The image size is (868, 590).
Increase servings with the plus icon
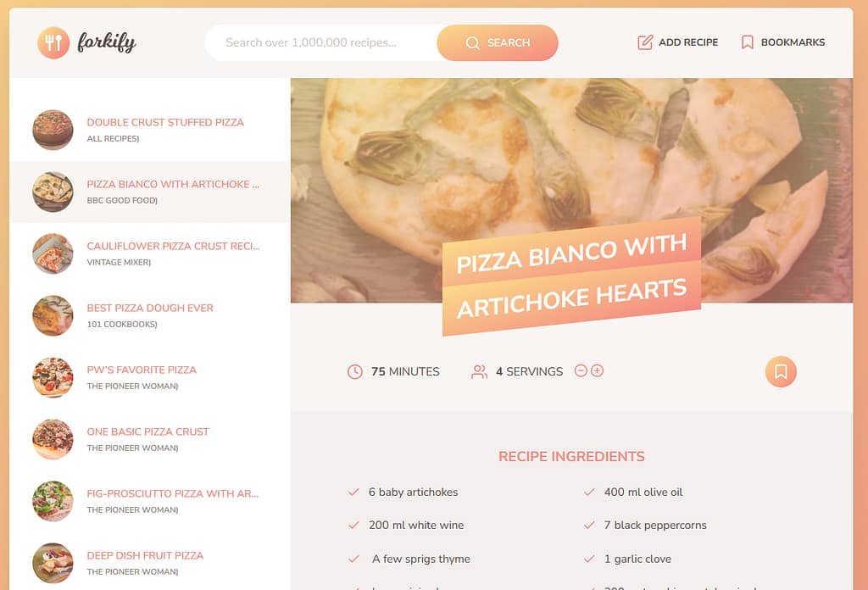597,370
